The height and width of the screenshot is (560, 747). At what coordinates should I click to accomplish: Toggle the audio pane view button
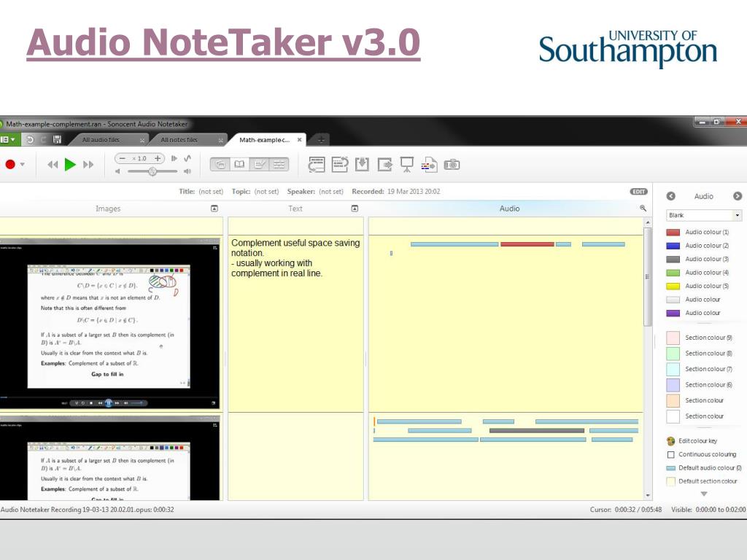point(279,164)
